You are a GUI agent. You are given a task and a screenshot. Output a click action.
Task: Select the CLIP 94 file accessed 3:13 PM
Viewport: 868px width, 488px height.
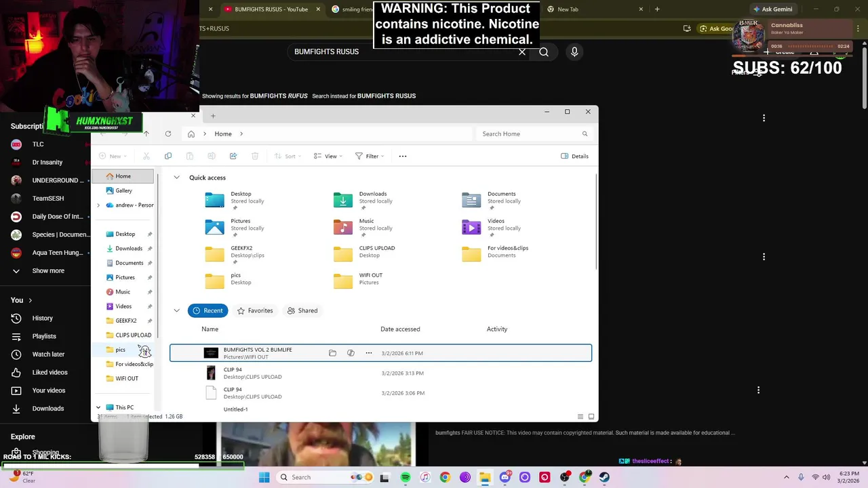click(x=380, y=373)
